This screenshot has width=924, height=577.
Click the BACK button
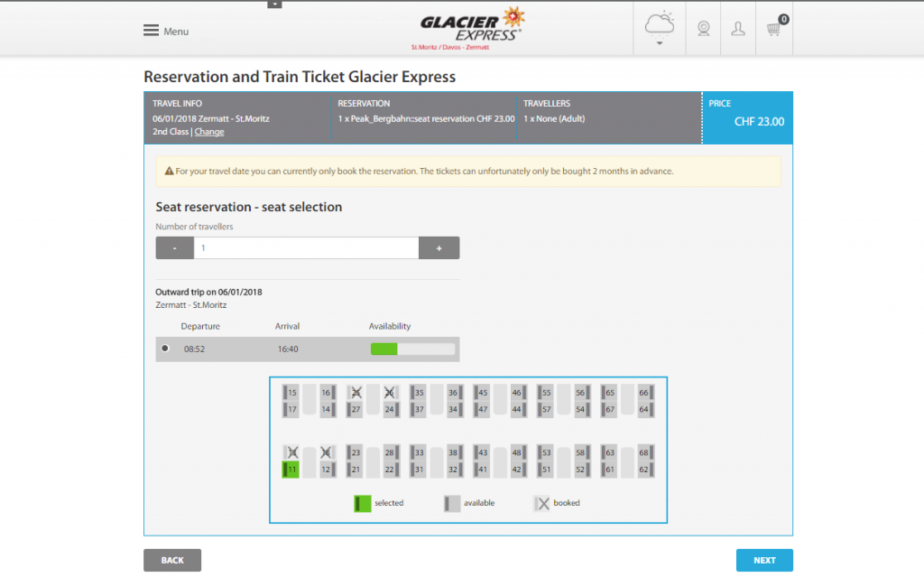pos(172,560)
